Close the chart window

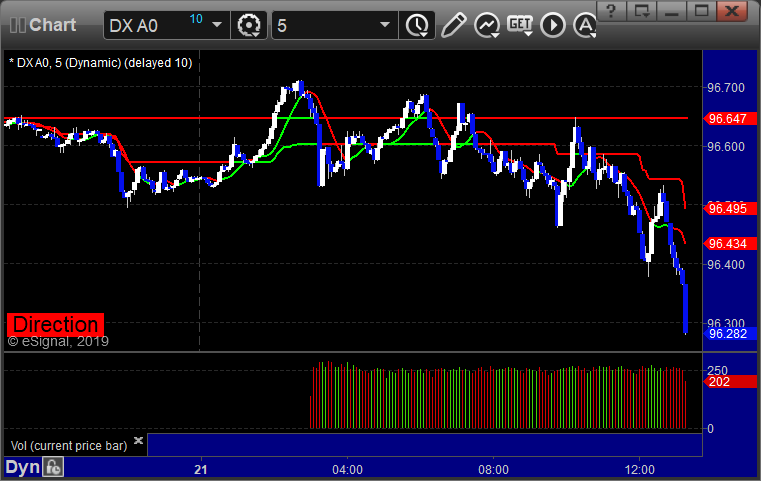731,11
